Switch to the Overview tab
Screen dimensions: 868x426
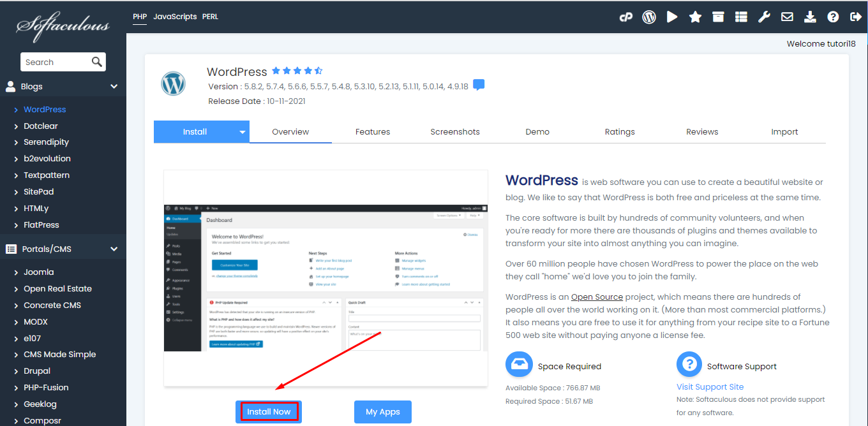tap(290, 132)
